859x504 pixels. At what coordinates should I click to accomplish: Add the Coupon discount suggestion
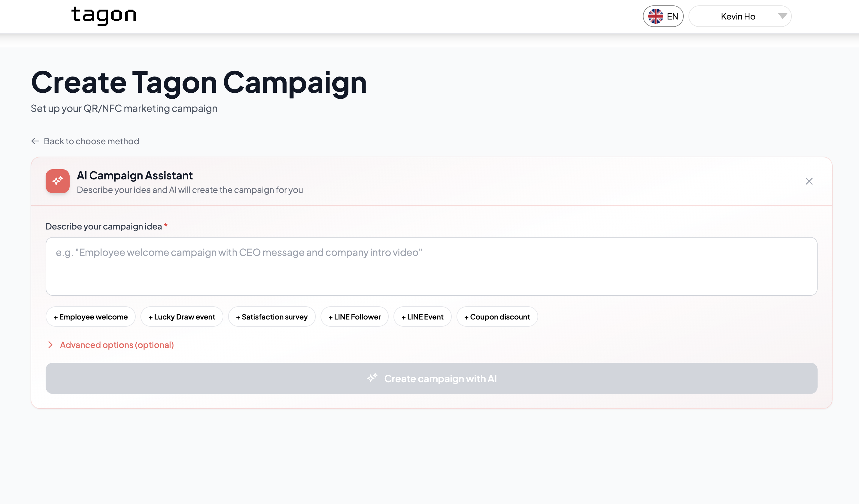point(497,316)
